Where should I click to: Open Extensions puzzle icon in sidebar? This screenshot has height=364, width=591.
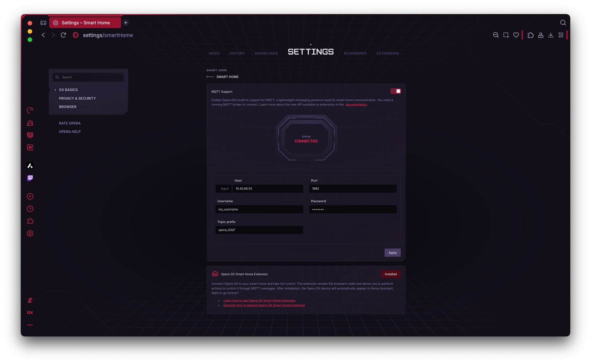coord(30,221)
